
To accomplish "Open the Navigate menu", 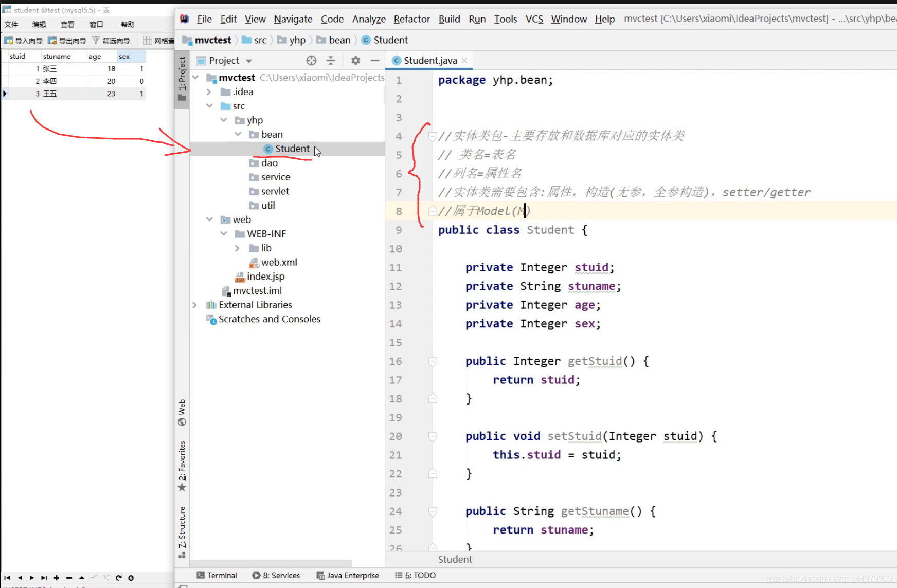I will (293, 19).
